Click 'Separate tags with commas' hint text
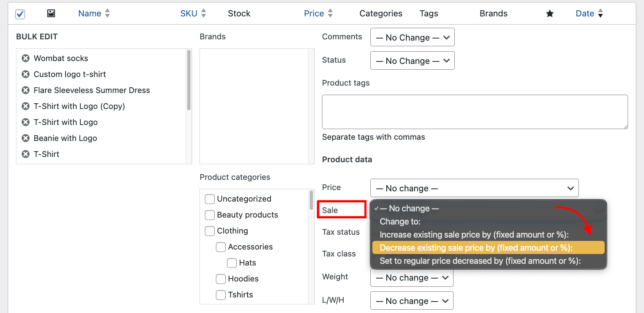Viewport: 644px width, 313px height. tap(374, 137)
